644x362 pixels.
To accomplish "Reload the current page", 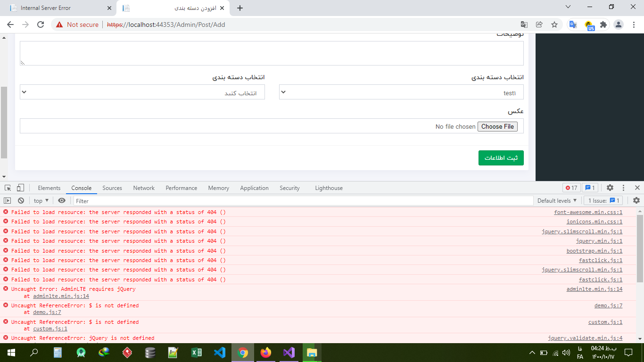I will click(41, 25).
